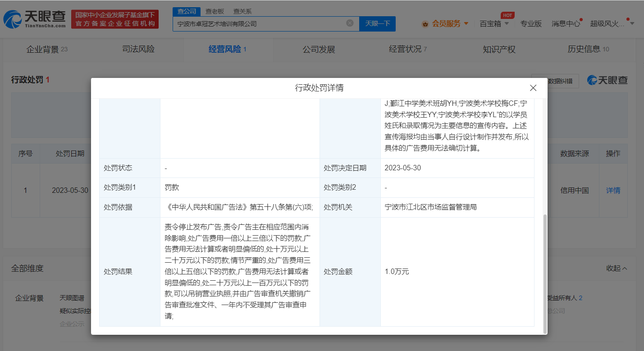Image resolution: width=644 pixels, height=351 pixels.
Task: Clear the search box text
Action: pos(350,23)
